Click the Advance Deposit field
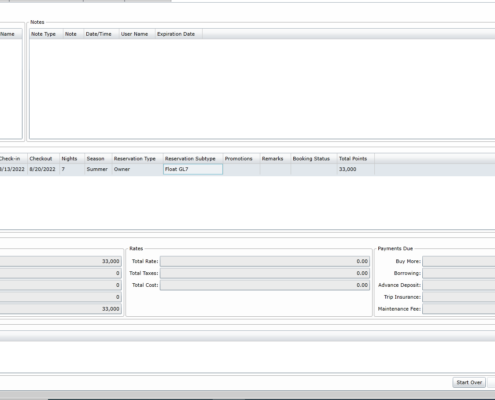 [459, 285]
